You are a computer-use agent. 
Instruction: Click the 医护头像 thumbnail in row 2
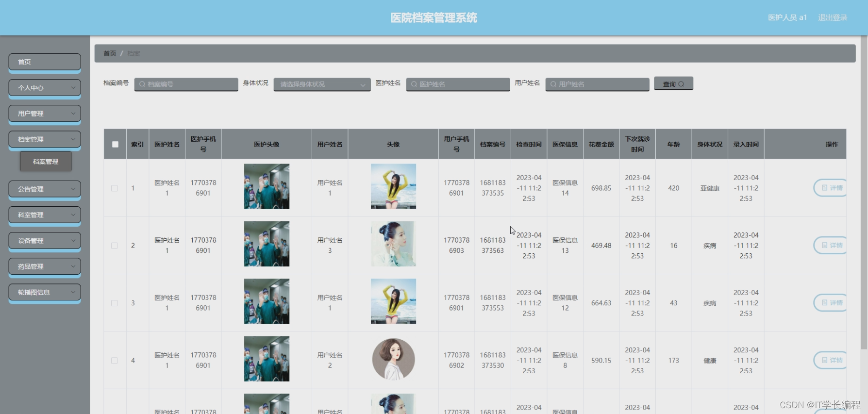267,244
